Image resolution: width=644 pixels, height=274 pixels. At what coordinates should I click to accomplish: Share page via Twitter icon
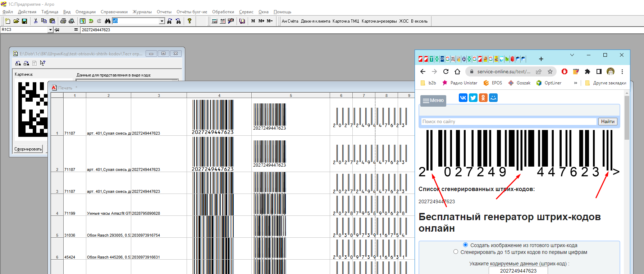tap(473, 98)
